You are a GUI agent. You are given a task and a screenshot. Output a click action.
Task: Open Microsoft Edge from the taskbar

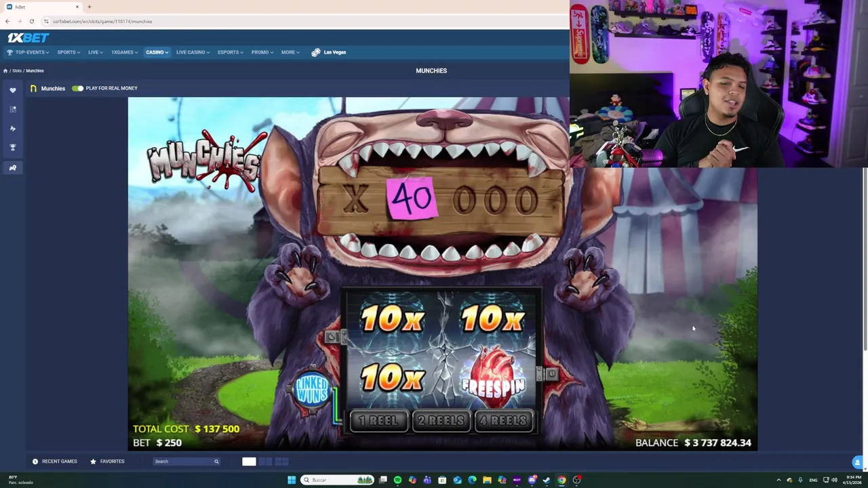pos(472,480)
